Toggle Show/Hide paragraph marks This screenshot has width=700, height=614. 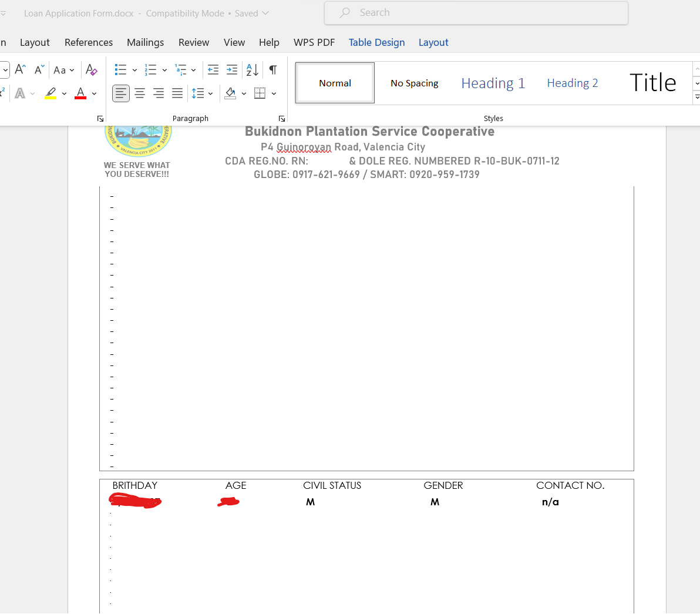pos(273,70)
